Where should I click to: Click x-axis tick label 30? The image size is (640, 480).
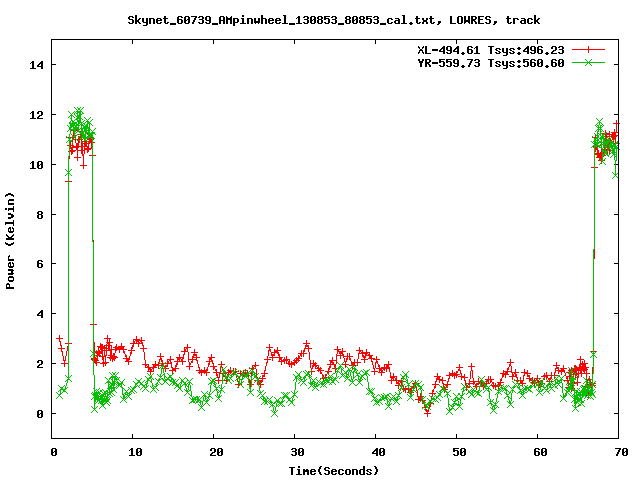[x=297, y=452]
